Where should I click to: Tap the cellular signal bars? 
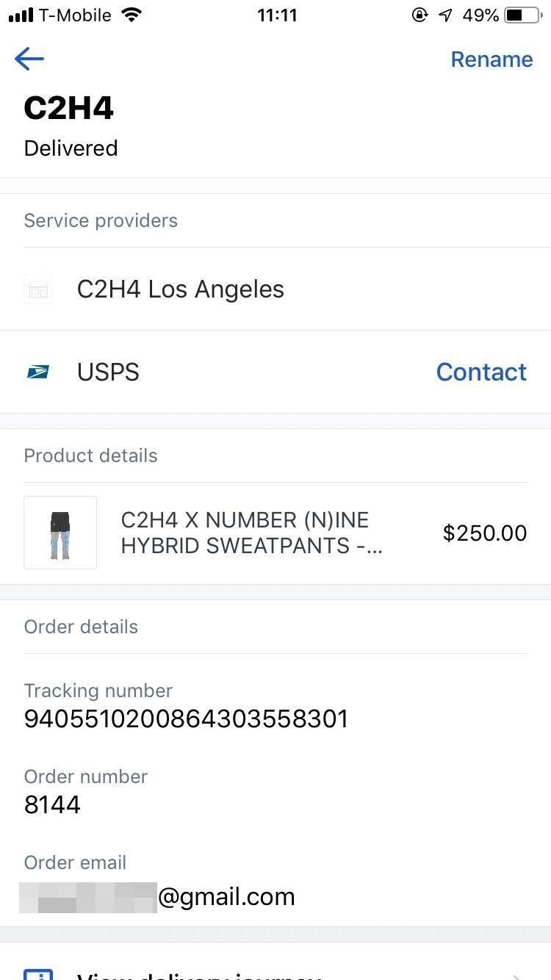pos(21,15)
